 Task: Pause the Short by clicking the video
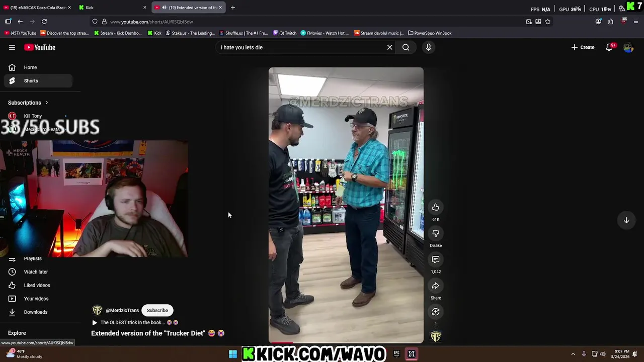(346, 205)
